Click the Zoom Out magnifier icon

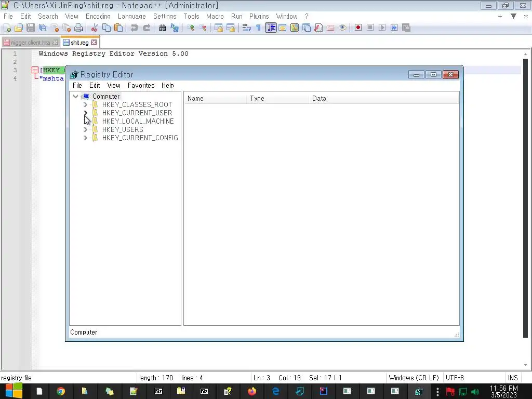203,28
